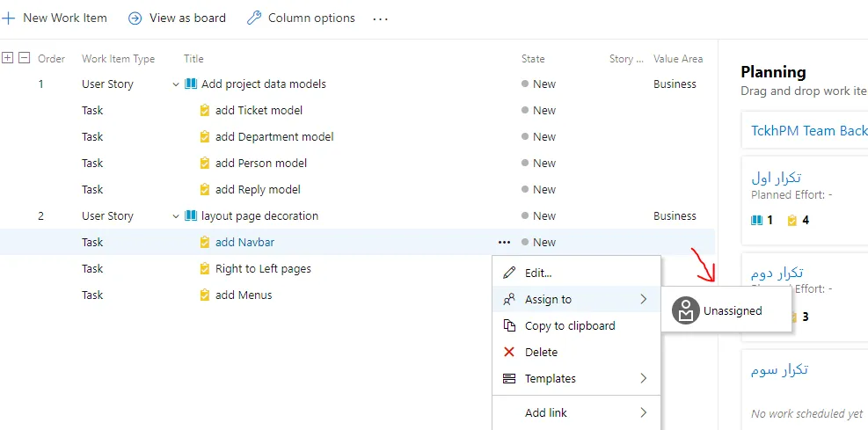This screenshot has width=868, height=430.
Task: Collapse the Add project data models story
Action: point(176,84)
